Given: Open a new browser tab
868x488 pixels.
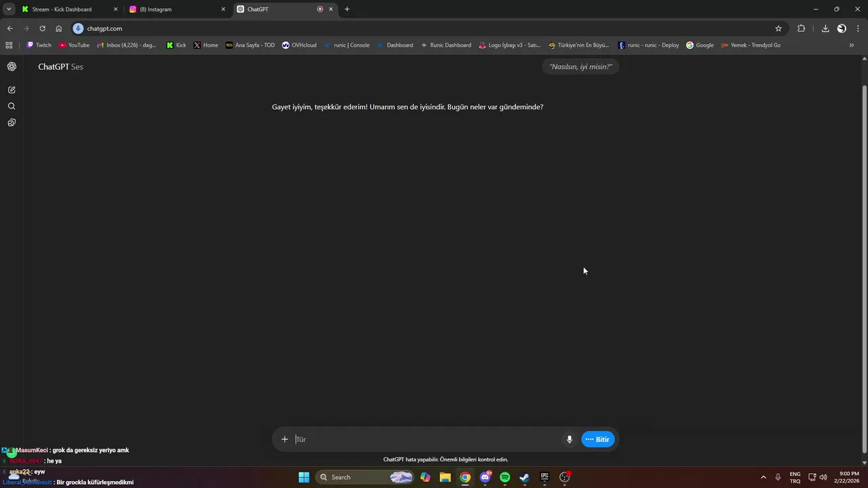Looking at the screenshot, I should (347, 9).
